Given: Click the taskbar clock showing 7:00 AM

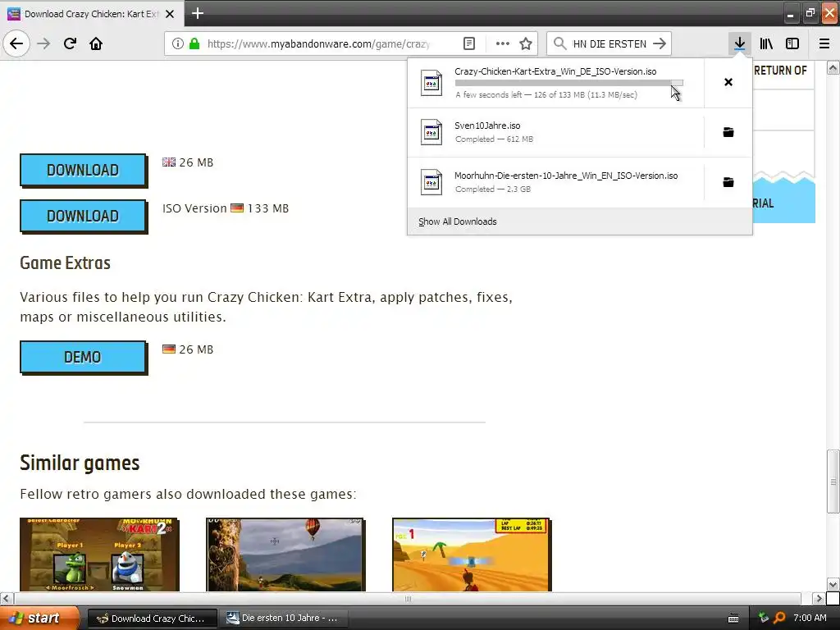Looking at the screenshot, I should [x=810, y=619].
